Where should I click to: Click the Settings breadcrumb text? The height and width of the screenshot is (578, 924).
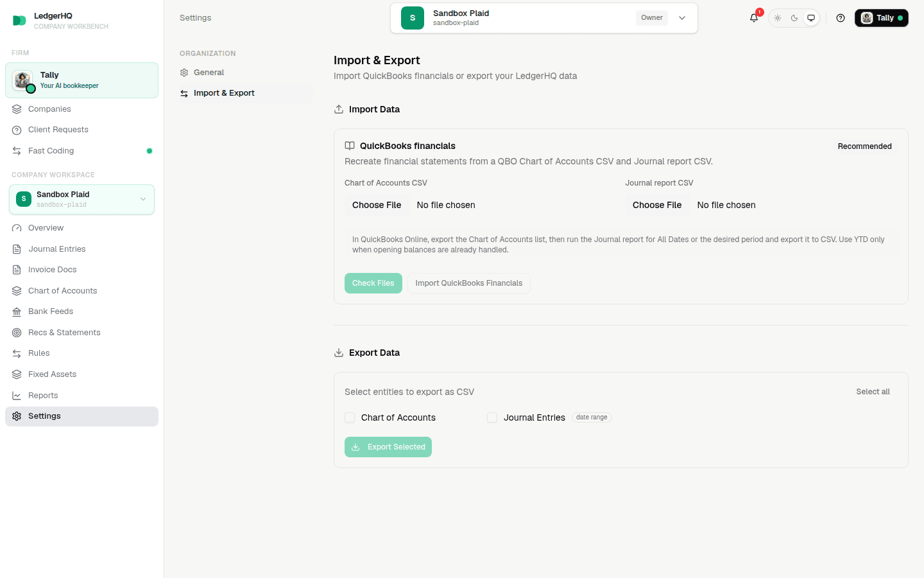(195, 18)
